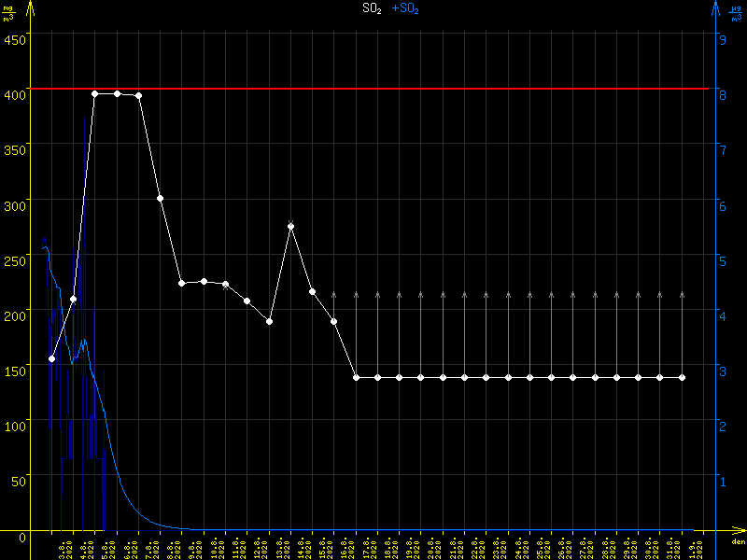Viewport: 747px width, 560px height.
Task: Click the gray up arrow above 17.8.2020
Action: (x=356, y=295)
